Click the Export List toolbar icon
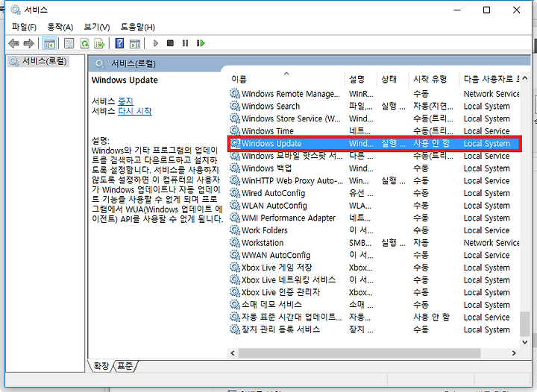This screenshot has height=392, width=537. point(100,43)
